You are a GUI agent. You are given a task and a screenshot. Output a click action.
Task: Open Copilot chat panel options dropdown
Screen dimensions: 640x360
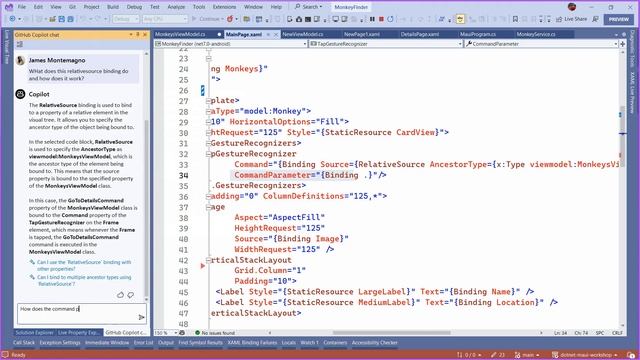point(131,35)
